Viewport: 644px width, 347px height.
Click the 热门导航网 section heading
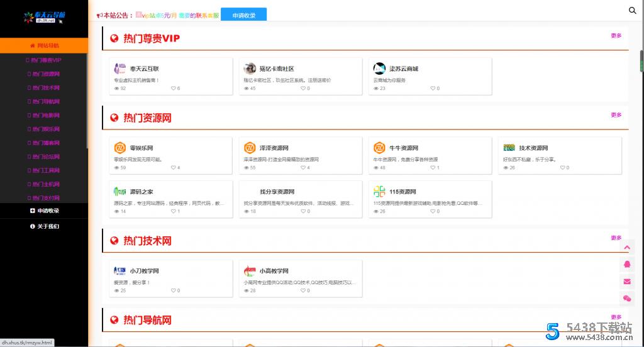pyautogui.click(x=147, y=320)
